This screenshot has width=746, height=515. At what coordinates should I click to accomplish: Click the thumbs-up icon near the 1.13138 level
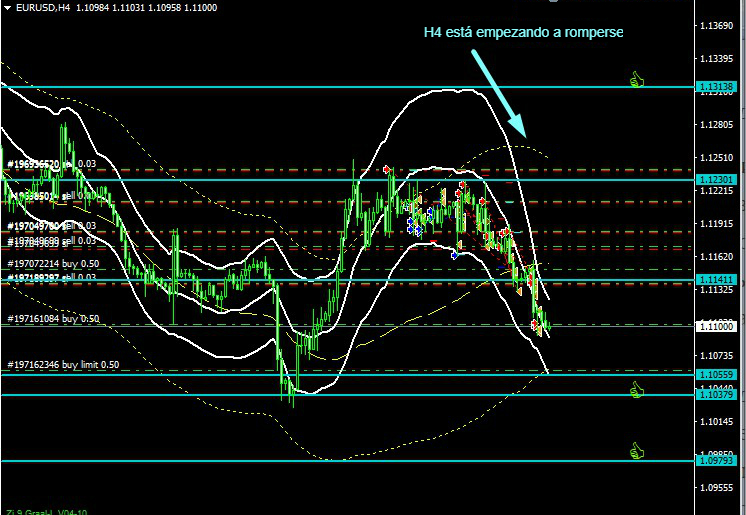(x=636, y=78)
